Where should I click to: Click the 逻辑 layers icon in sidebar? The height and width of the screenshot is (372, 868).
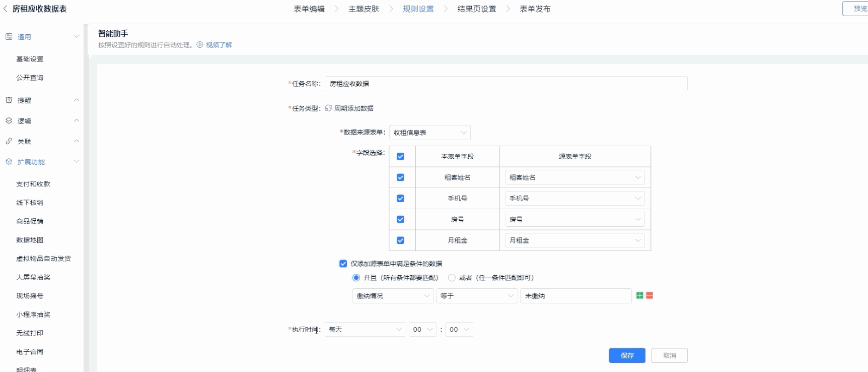[9, 121]
